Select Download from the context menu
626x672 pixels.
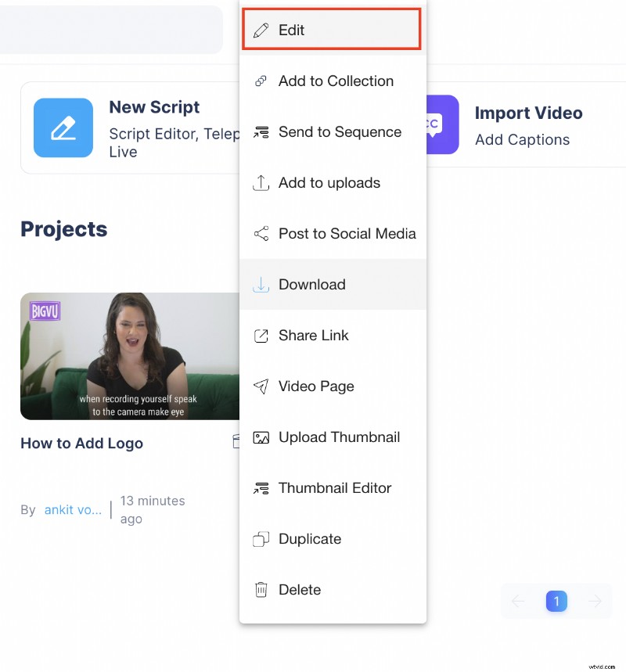pyautogui.click(x=312, y=284)
